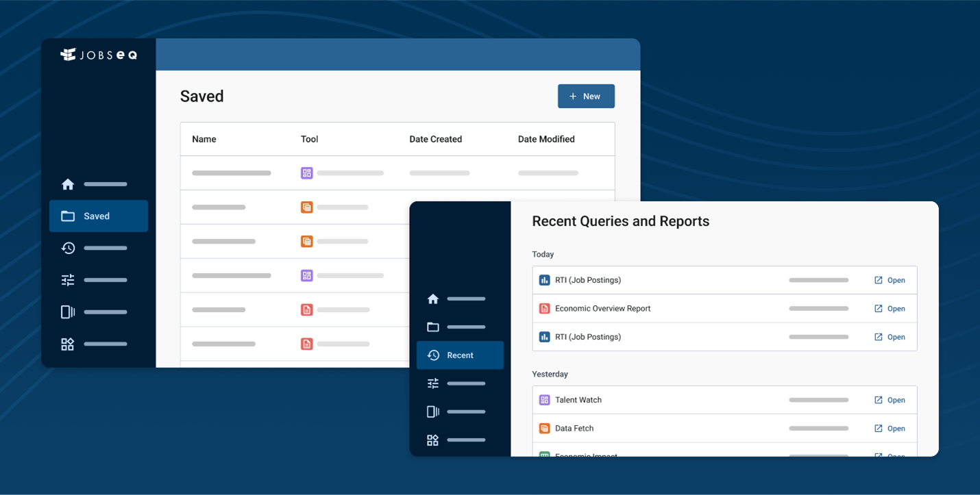Open widgets icon in the Recent window sidebar
The image size is (980, 495).
pos(433,440)
